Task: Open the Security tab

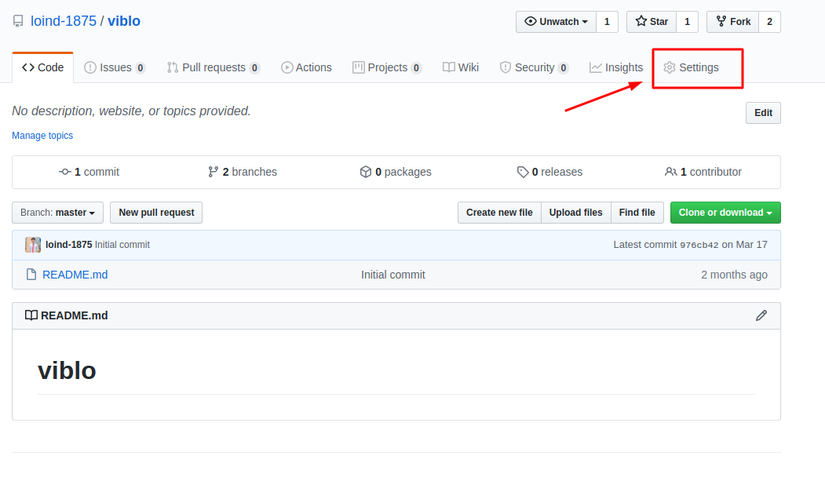Action: coord(534,67)
